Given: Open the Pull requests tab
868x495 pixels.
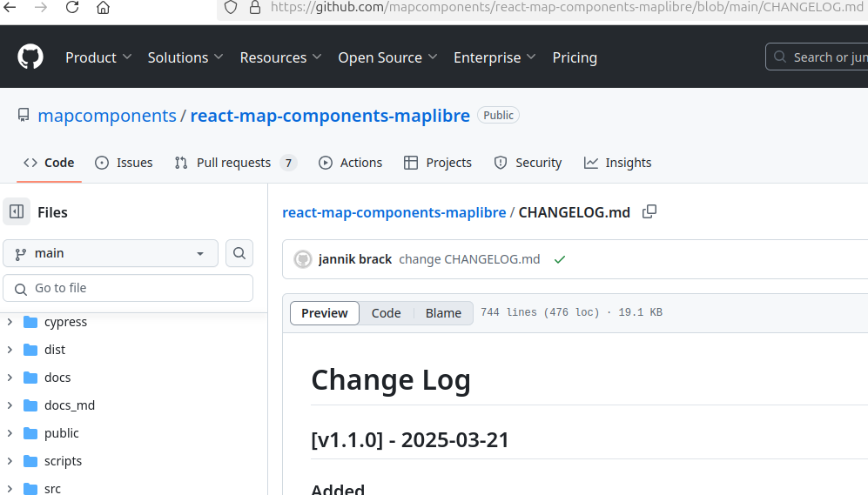Looking at the screenshot, I should (x=236, y=163).
